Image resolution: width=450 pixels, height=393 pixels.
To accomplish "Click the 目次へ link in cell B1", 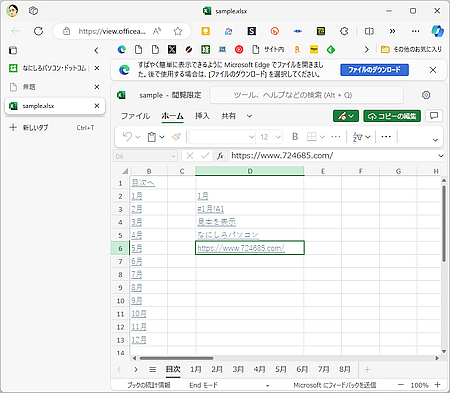I will [x=143, y=183].
